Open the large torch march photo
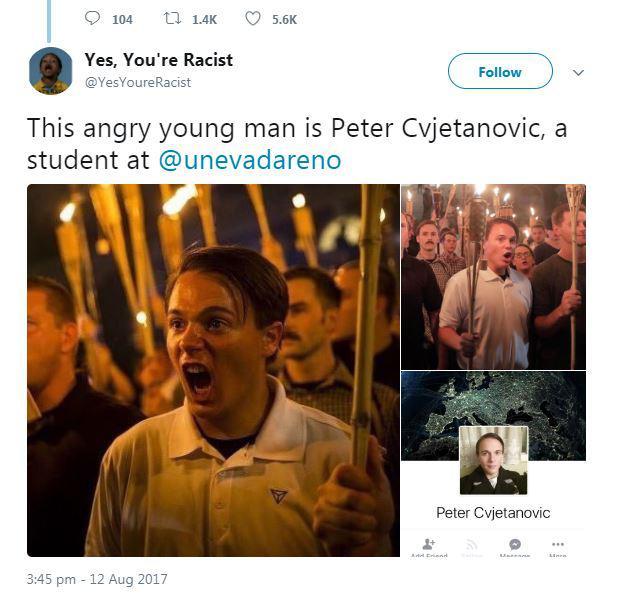The image size is (619, 600). [213, 370]
